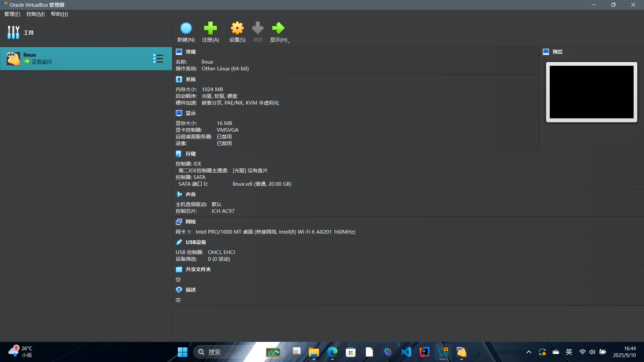
Task: Click the VM preview thumbnail
Action: click(591, 92)
